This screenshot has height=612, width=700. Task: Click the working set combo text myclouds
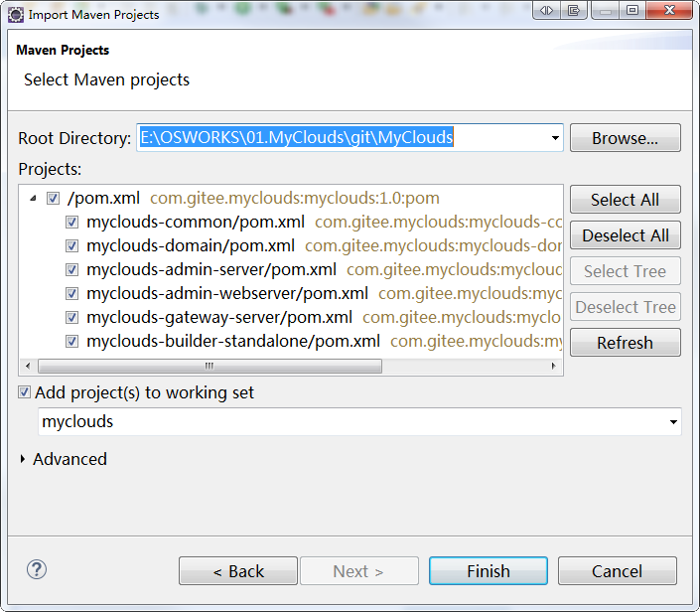point(77,421)
